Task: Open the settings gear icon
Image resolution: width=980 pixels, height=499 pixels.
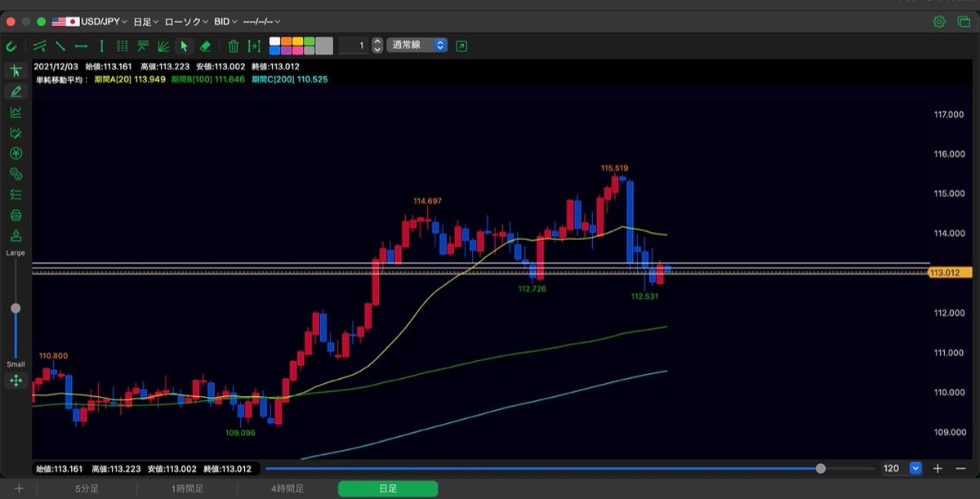Action: click(939, 21)
